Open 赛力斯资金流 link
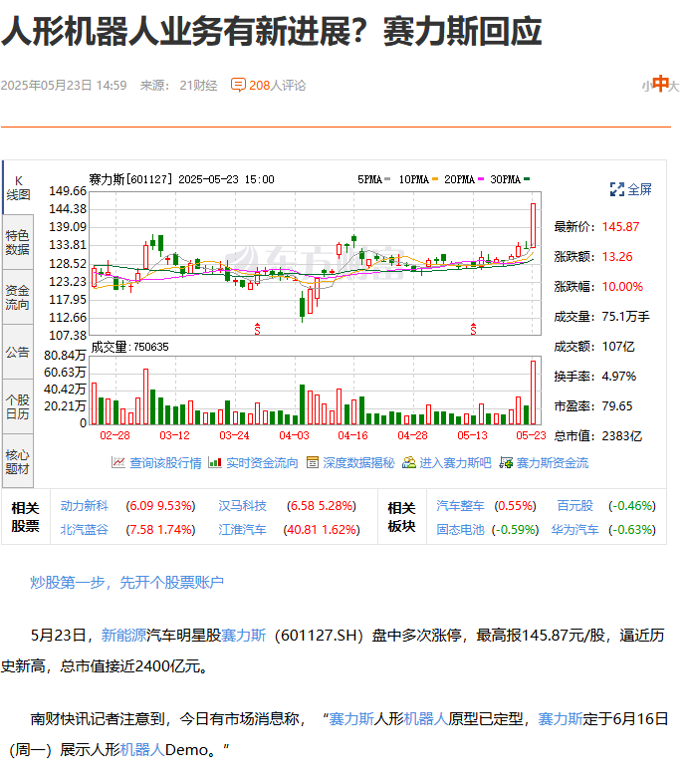 click(553, 463)
